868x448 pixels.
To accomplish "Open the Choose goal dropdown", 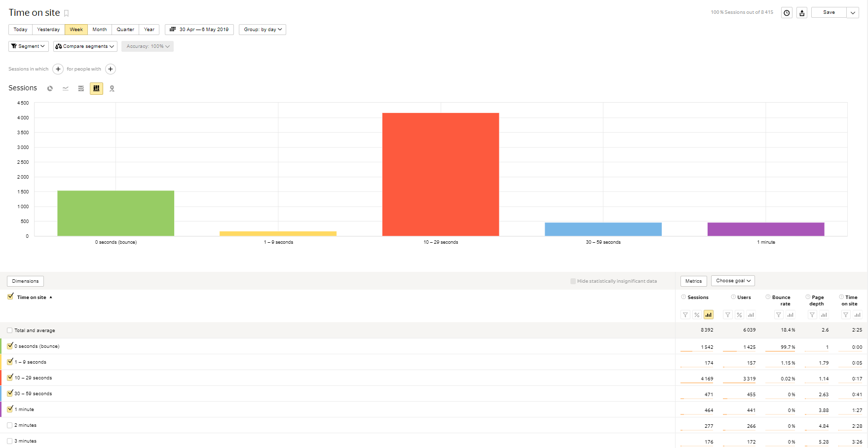I will click(733, 281).
